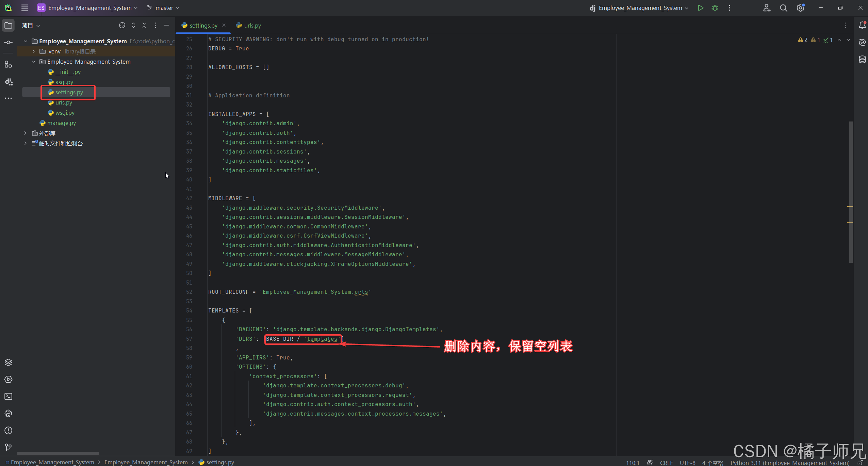Click UTF-8 encoding in status bar
Viewport: 868px width, 466px height.
(687, 463)
